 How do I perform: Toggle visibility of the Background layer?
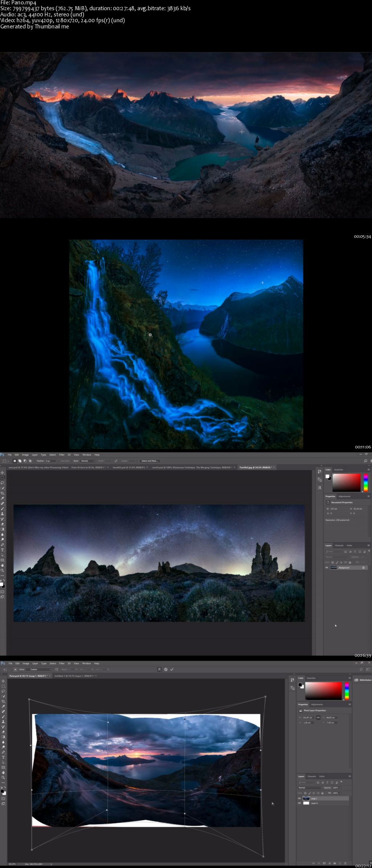[x=327, y=567]
